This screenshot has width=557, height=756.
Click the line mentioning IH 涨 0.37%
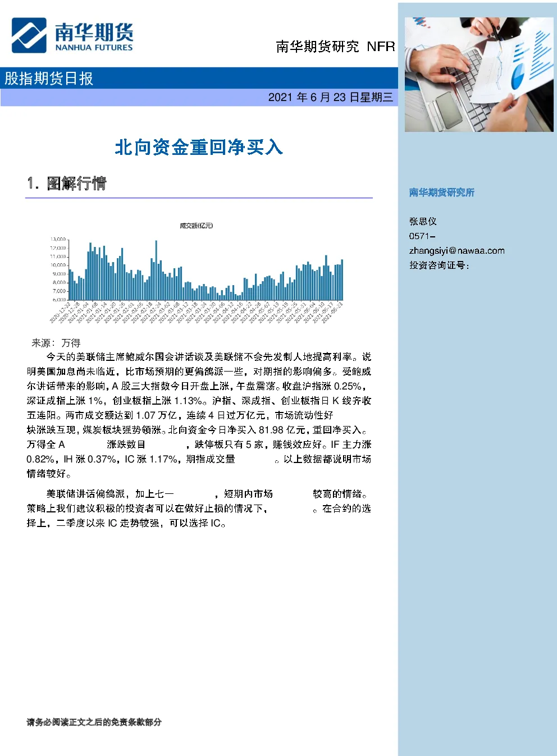pyautogui.click(x=199, y=459)
